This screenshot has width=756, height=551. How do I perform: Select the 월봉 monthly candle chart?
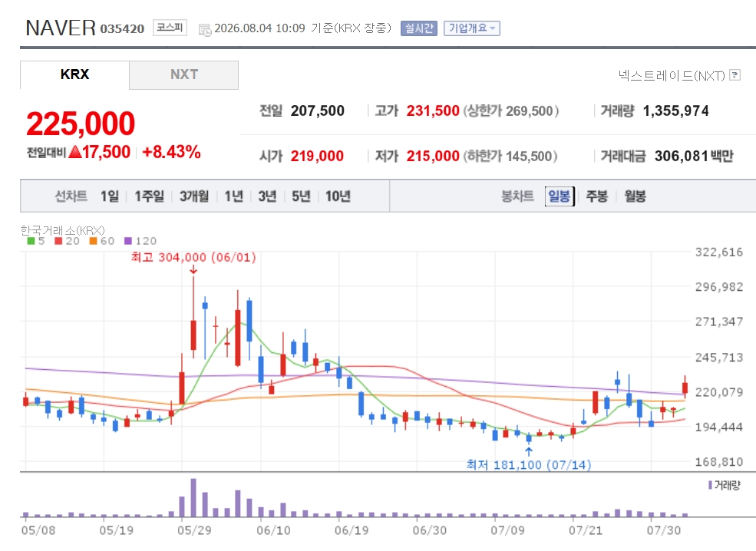coord(635,196)
